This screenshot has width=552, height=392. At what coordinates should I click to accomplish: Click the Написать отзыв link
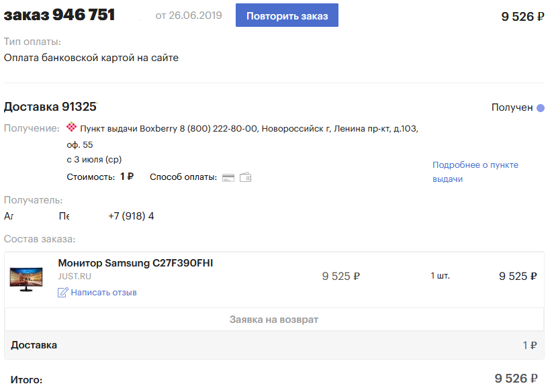(x=103, y=293)
